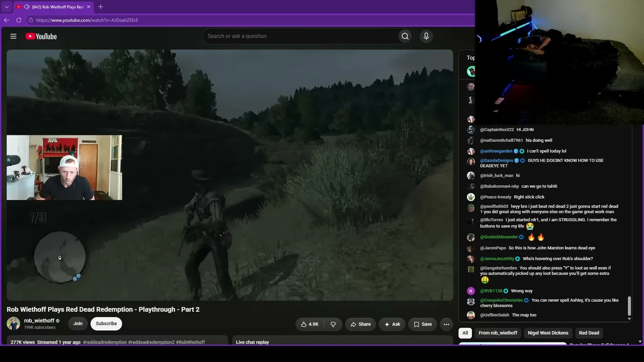Open @JennaJezzKitty's chat avatar
Screen dimensions: 644x362
[x=471, y=259]
